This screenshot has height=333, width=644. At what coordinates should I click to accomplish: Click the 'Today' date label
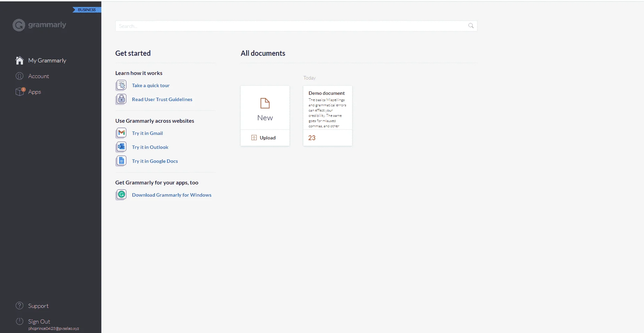310,78
